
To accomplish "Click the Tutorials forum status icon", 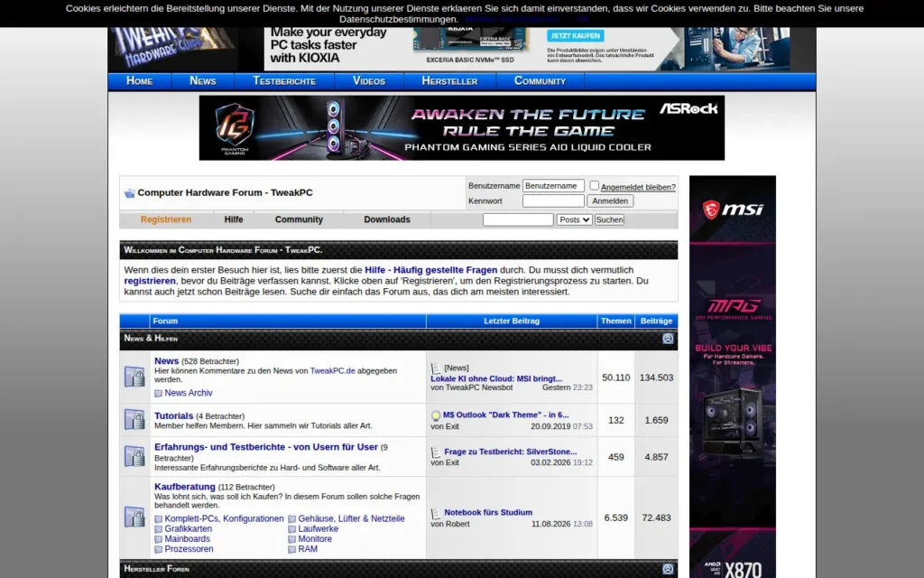I will pyautogui.click(x=134, y=420).
